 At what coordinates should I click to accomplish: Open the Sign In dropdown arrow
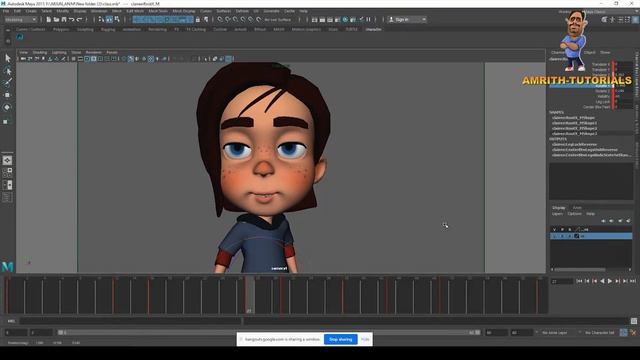424,20
